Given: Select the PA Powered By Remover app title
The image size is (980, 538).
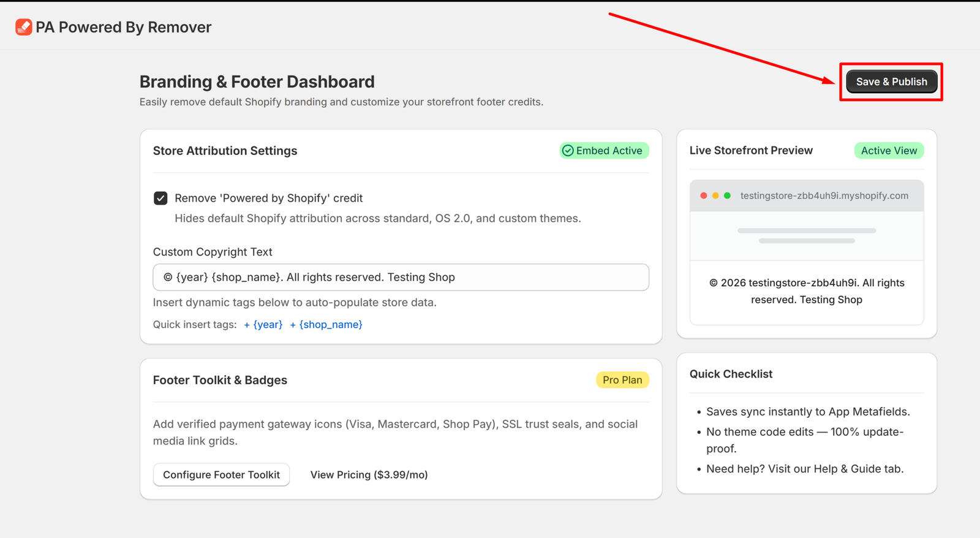Looking at the screenshot, I should [124, 27].
